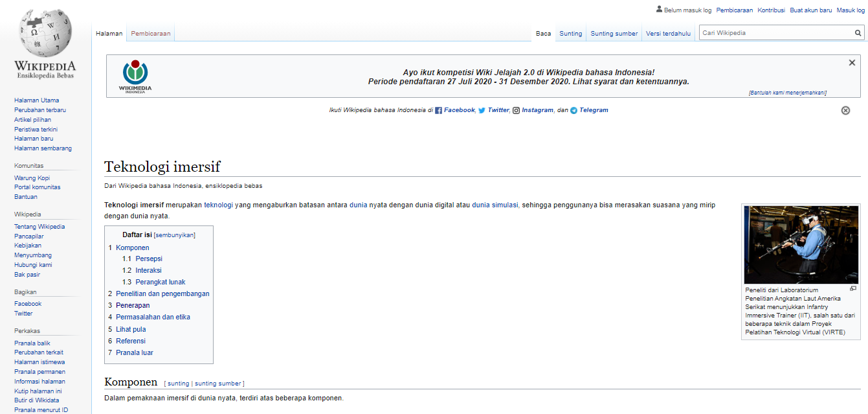Click the Wikipedia globe logo

click(45, 34)
